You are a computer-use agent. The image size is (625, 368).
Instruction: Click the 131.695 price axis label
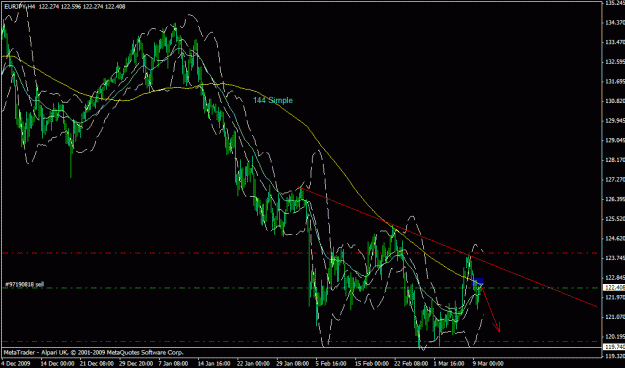pyautogui.click(x=614, y=82)
